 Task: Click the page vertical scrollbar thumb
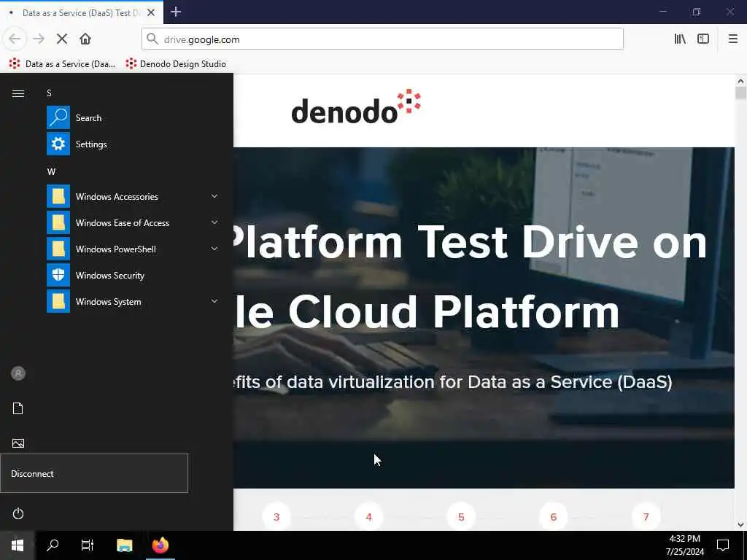pos(740,93)
